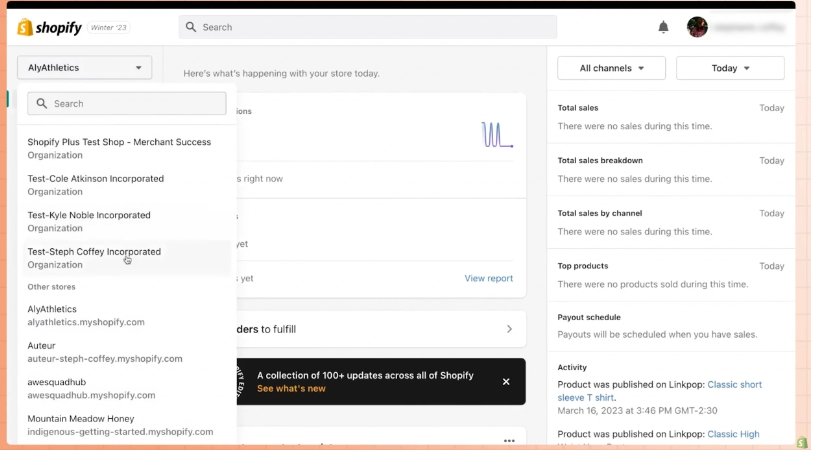Select Shopify Plus Test Shop organization
The image size is (813, 453).
119,148
